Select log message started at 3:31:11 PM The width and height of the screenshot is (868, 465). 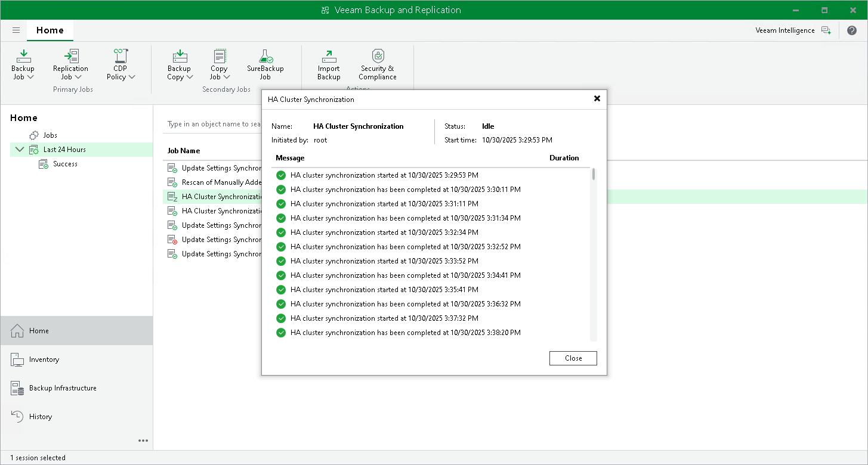(384, 204)
